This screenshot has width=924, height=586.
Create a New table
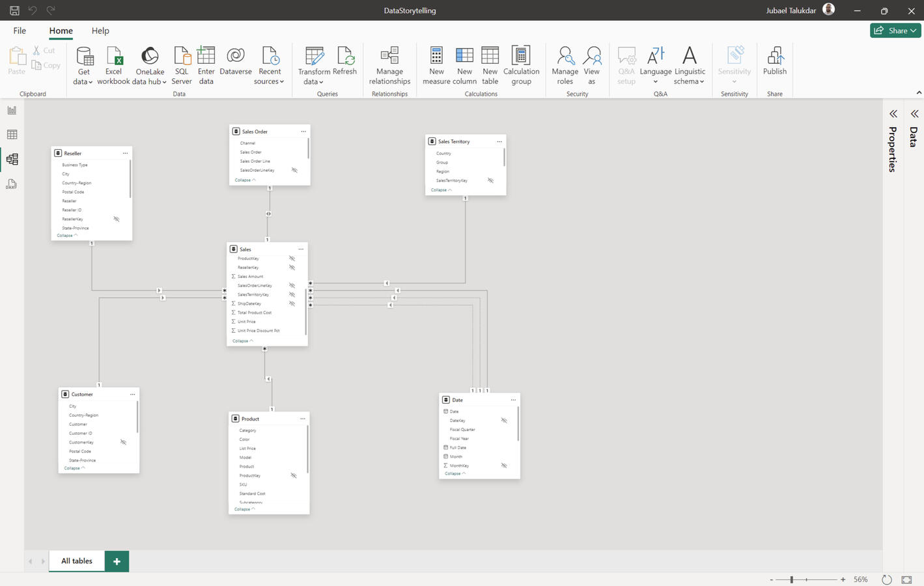pos(490,66)
